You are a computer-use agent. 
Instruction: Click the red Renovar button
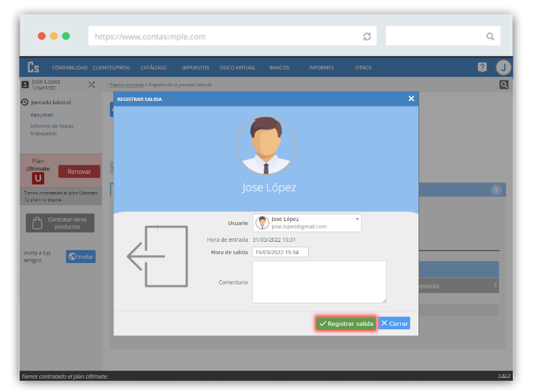pos(79,172)
